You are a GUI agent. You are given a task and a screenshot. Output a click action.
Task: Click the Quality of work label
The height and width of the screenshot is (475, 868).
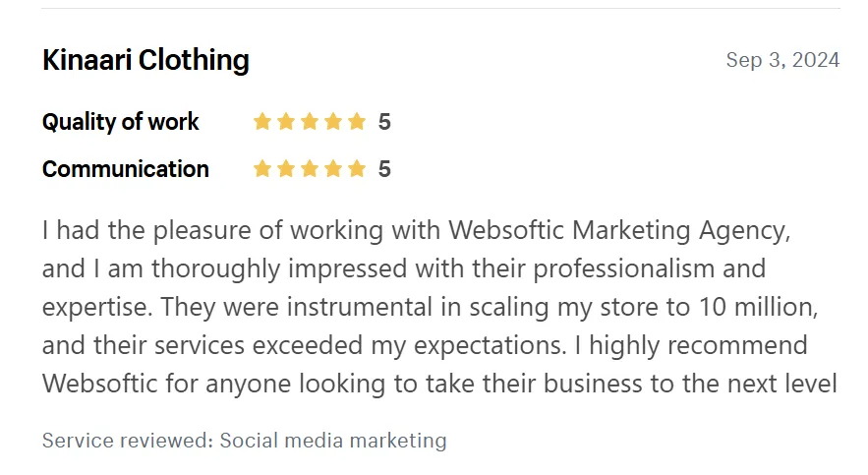click(120, 122)
